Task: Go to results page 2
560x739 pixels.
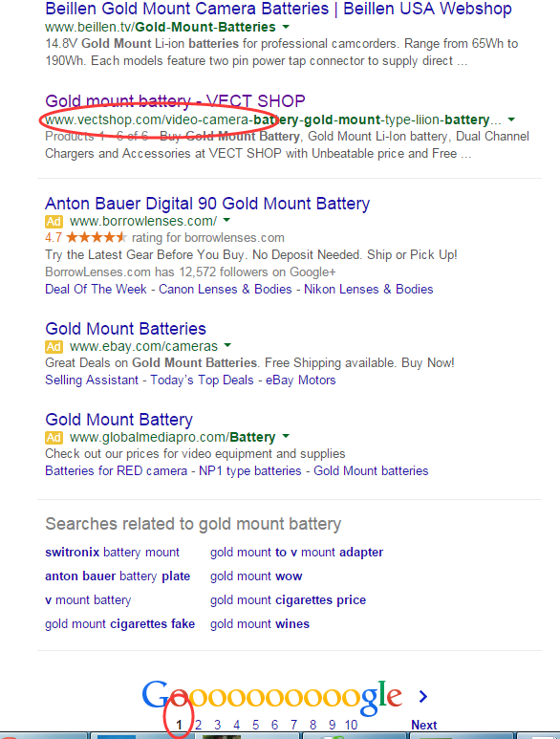Action: coord(198,725)
